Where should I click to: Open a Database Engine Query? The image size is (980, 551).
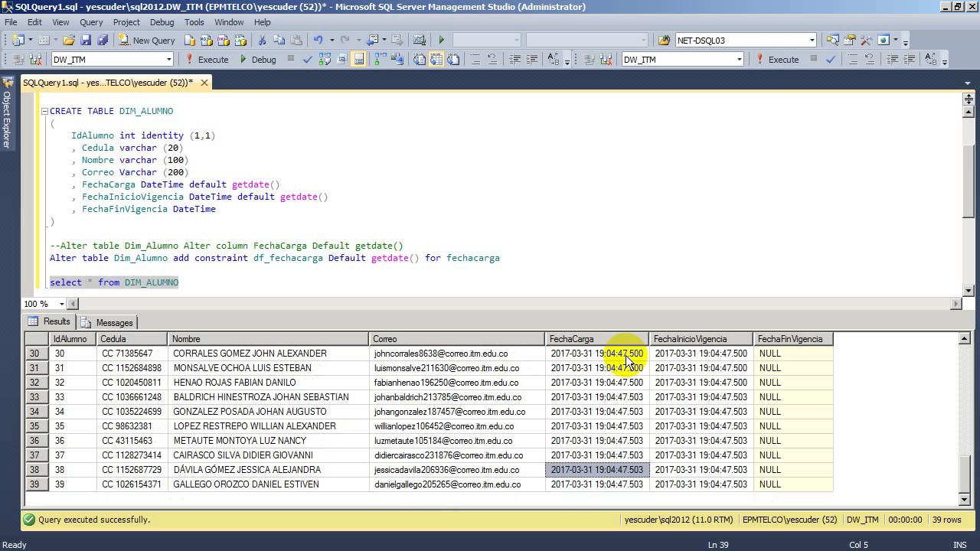point(190,40)
